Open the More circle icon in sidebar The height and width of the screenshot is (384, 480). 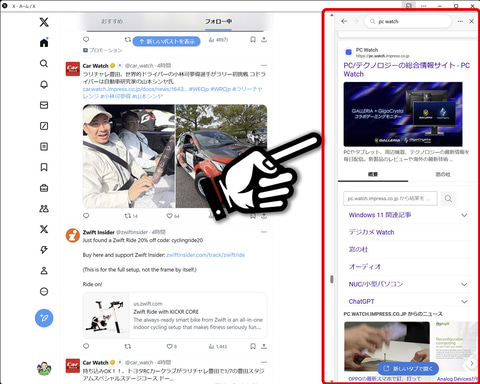pos(44,292)
